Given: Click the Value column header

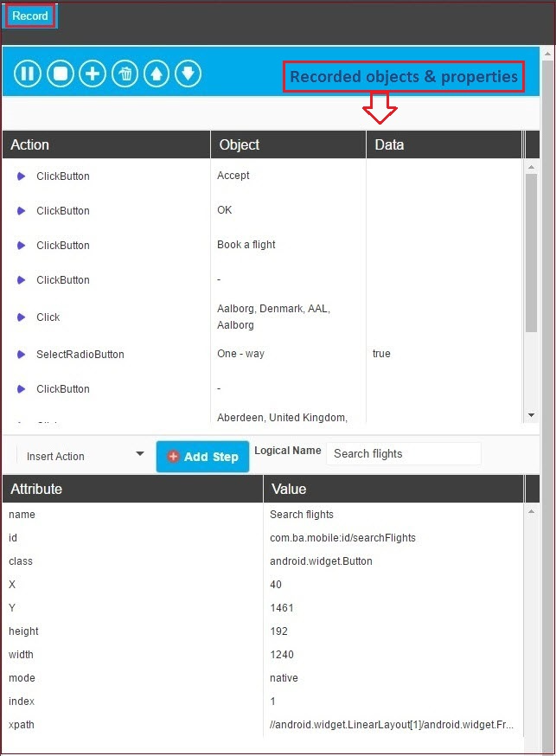Looking at the screenshot, I should pos(393,489).
